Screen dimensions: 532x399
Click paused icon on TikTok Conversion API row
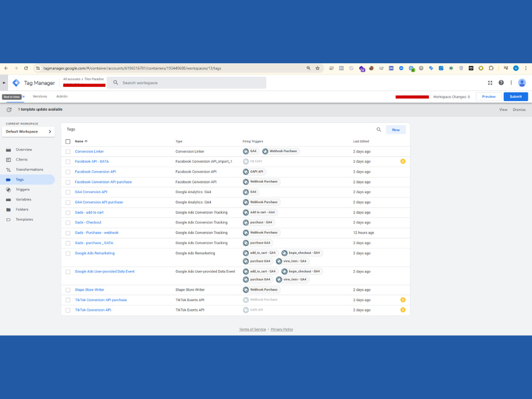click(x=403, y=310)
